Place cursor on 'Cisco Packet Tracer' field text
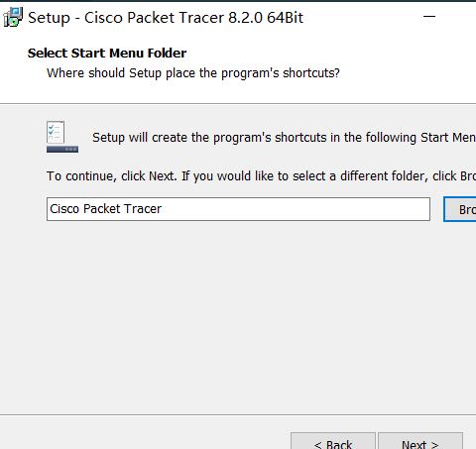The image size is (476, 449). tap(106, 209)
